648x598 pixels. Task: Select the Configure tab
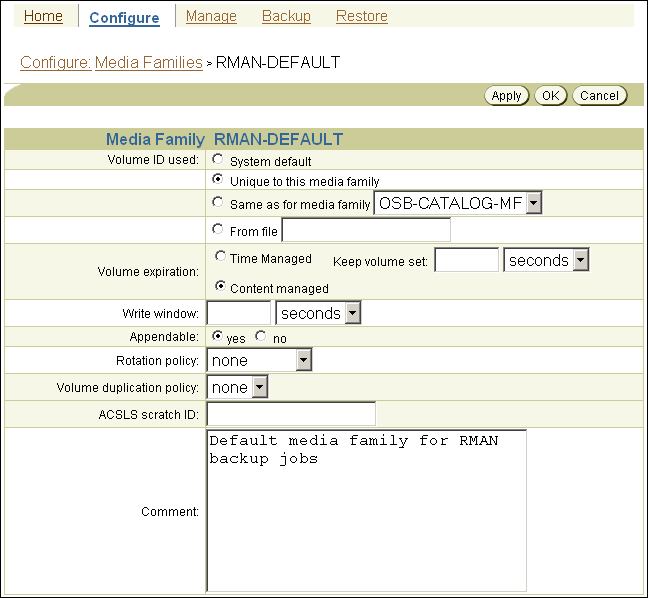pyautogui.click(x=124, y=18)
